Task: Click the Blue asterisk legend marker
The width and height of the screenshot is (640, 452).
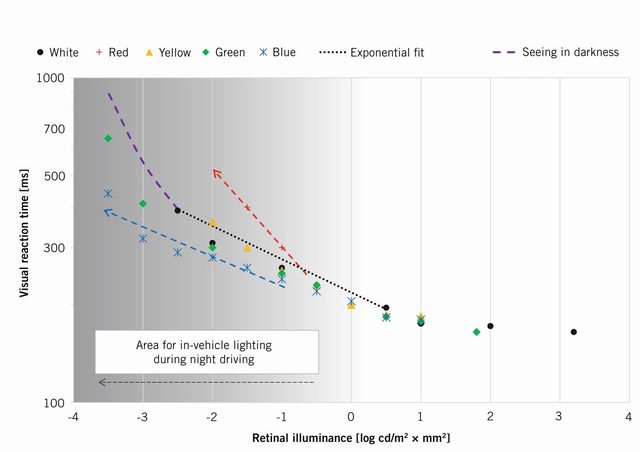Action: tap(263, 52)
